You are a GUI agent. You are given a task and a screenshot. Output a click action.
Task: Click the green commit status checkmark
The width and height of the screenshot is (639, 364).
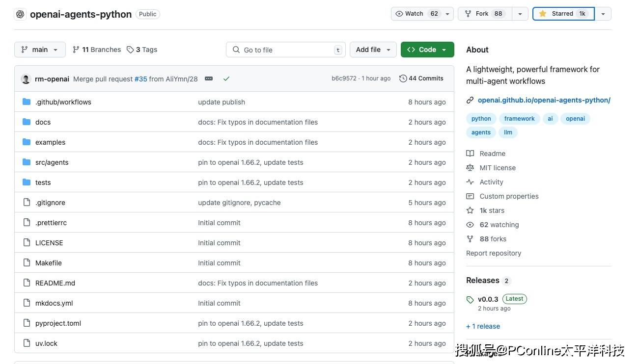pyautogui.click(x=226, y=78)
